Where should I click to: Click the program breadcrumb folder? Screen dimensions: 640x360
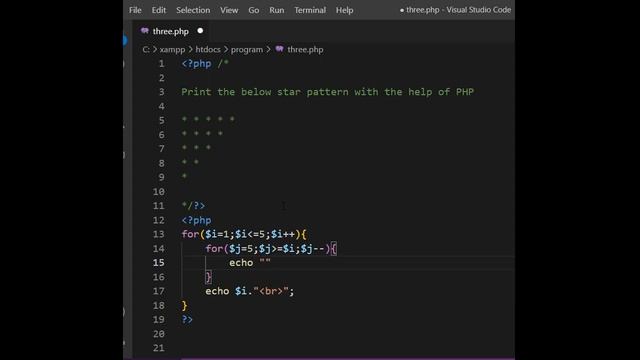tap(247, 49)
